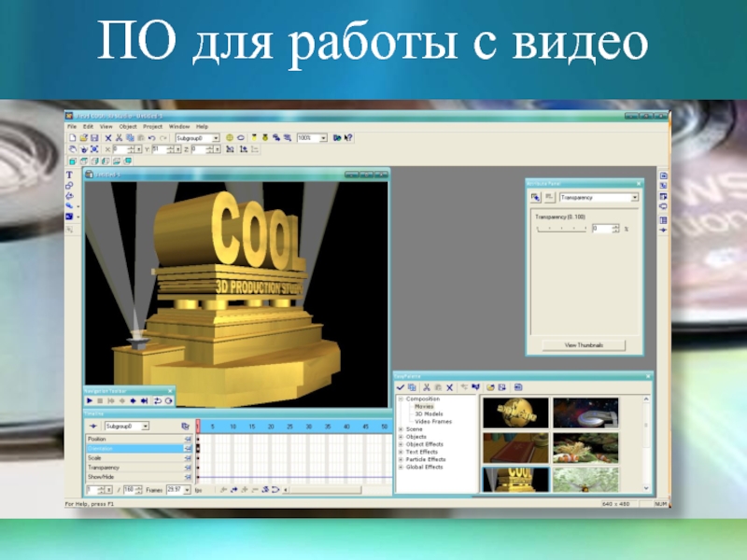Select Video Frames in the EasyPalette tree
Viewport: 747px width, 560px height.
(x=433, y=422)
